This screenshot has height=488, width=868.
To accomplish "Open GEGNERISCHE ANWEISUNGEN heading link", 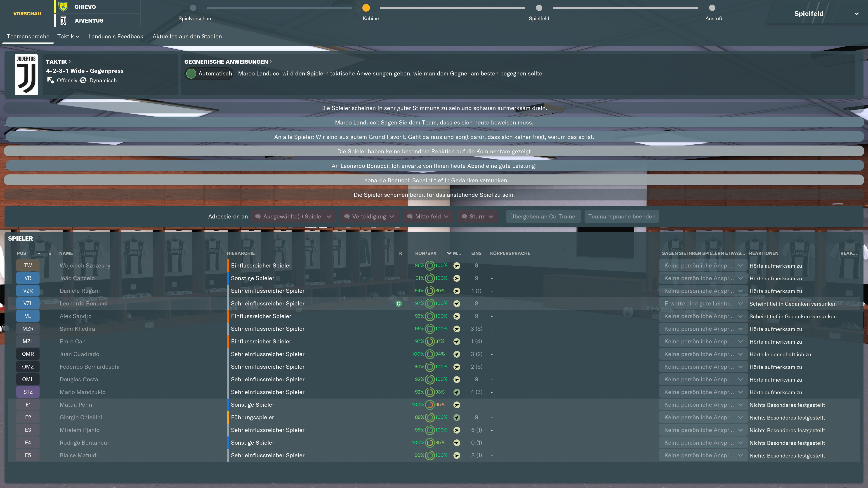I will [228, 62].
